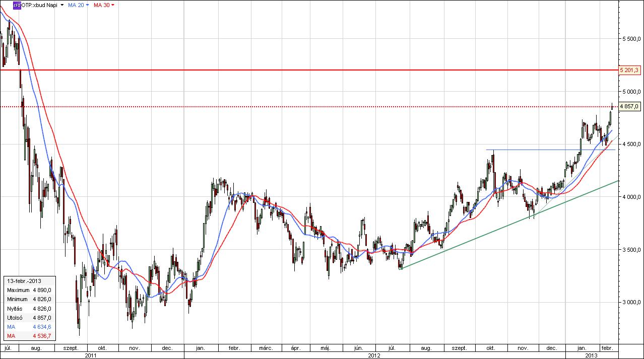Click the purple CFD instrument icon
Image resolution: width=644 pixels, height=359 pixels.
pyautogui.click(x=17, y=5)
